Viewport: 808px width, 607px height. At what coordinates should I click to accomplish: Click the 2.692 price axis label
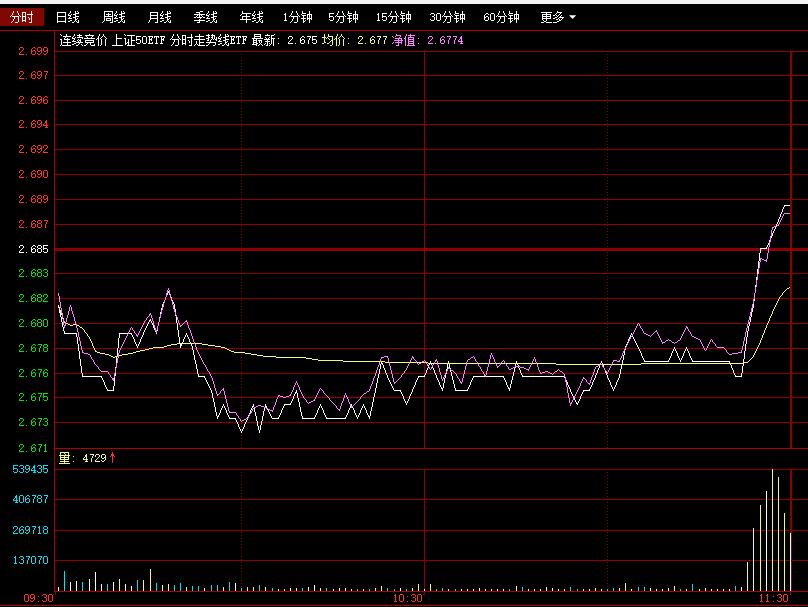click(x=33, y=149)
